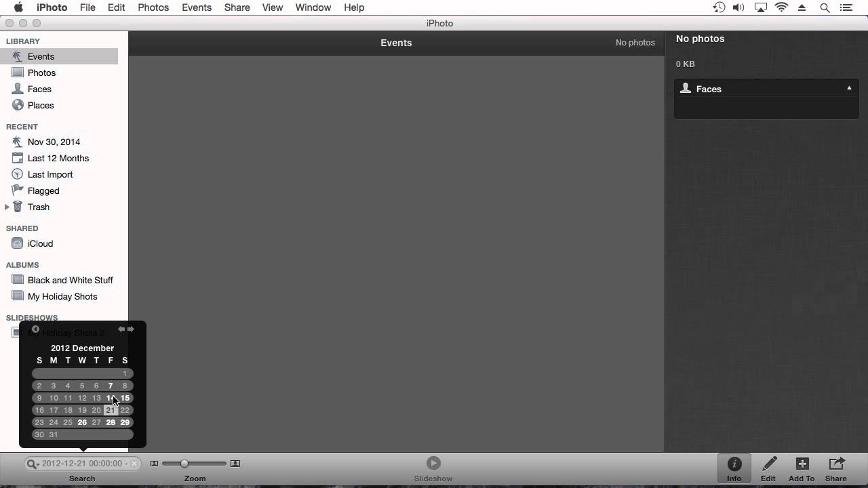Go to the next month in the calendar
Screen dimensions: 868x488
pos(131,329)
